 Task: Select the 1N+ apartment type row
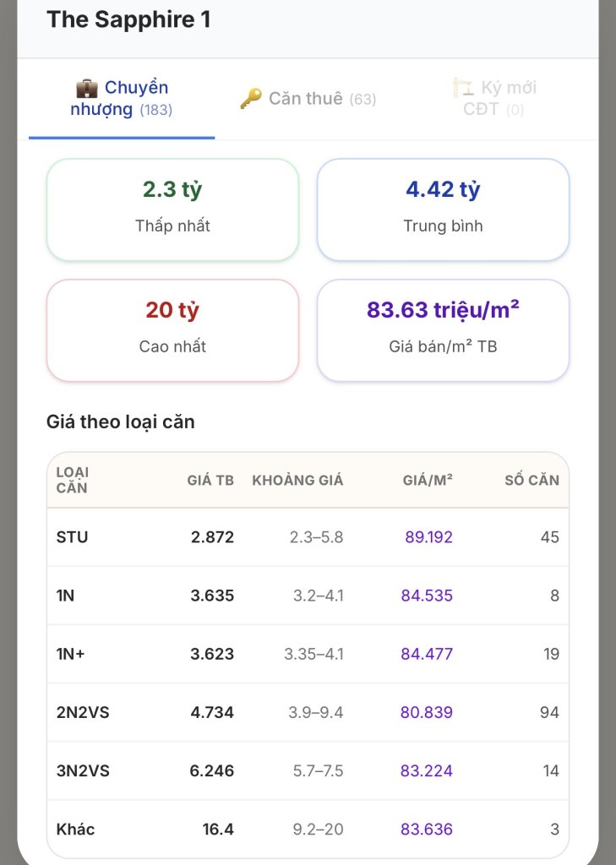[308, 654]
